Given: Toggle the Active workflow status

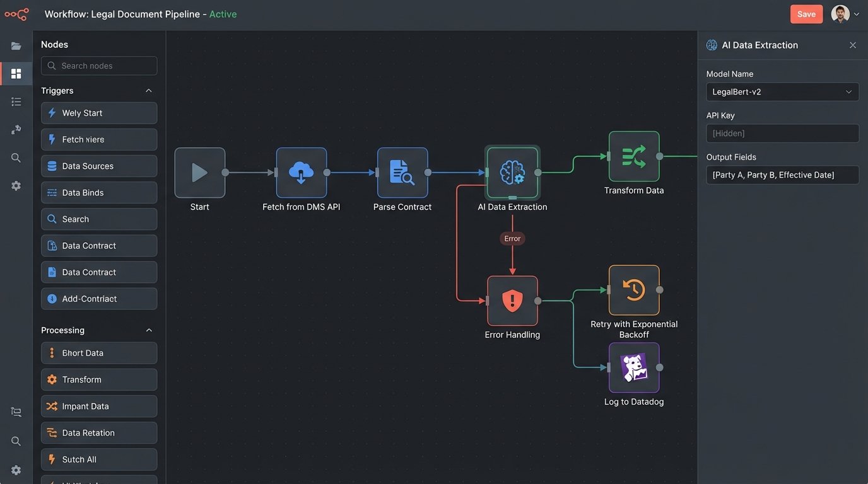Looking at the screenshot, I should tap(223, 13).
